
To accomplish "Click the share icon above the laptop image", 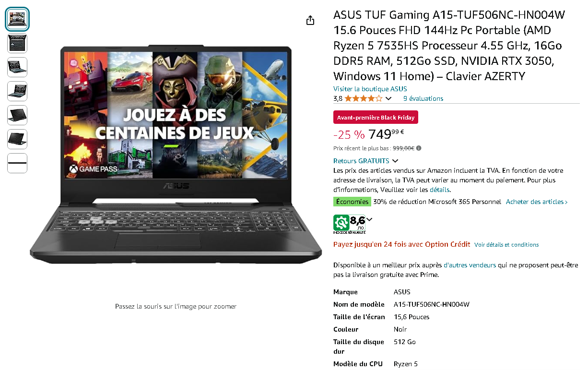I will click(310, 20).
